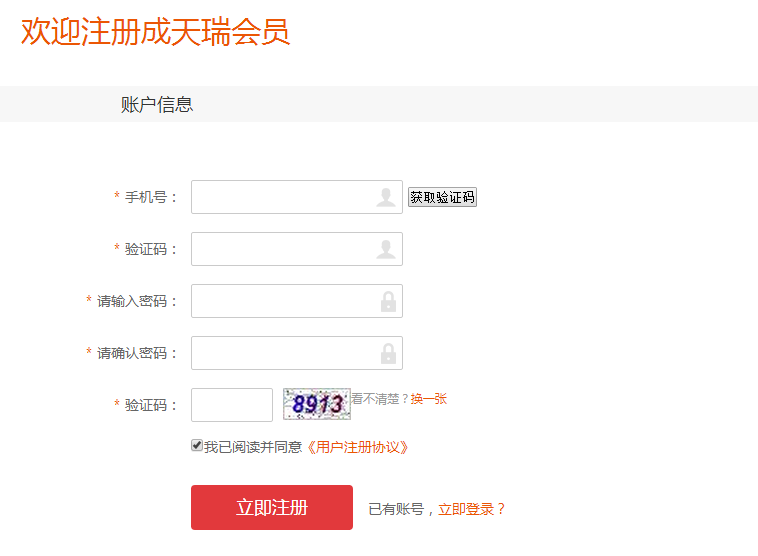The height and width of the screenshot is (556, 758).
Task: Click the user icon in the 手机号 field
Action: [x=386, y=197]
